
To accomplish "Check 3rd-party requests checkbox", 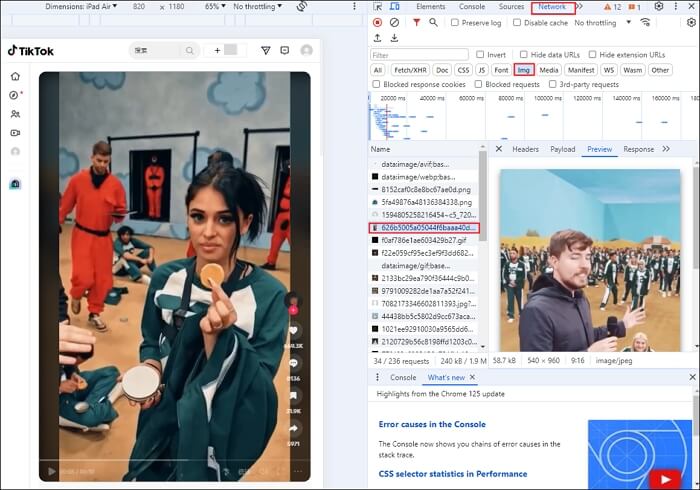I will click(x=553, y=84).
